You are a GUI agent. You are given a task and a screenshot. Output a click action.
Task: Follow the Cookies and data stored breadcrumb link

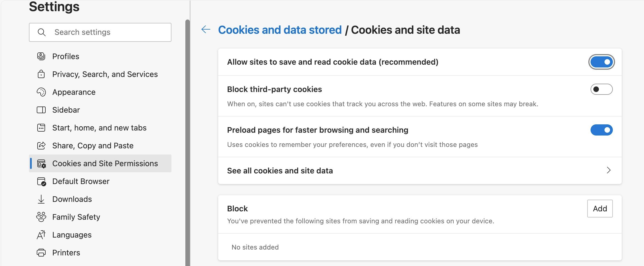(x=280, y=30)
